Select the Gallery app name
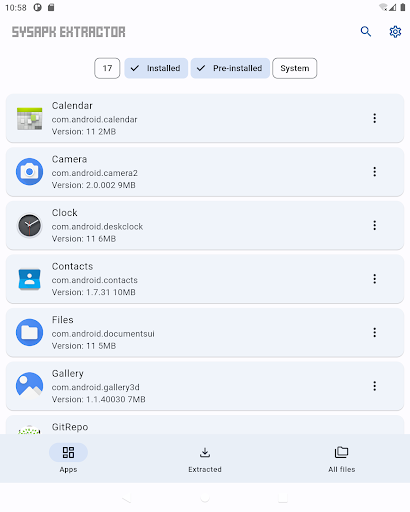410x512 pixels. coord(68,374)
